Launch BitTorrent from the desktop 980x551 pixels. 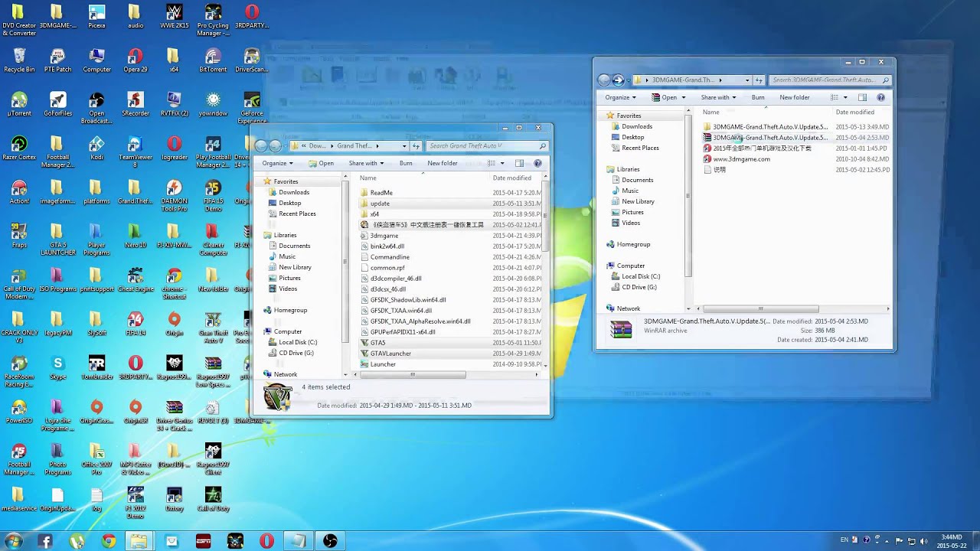click(213, 60)
